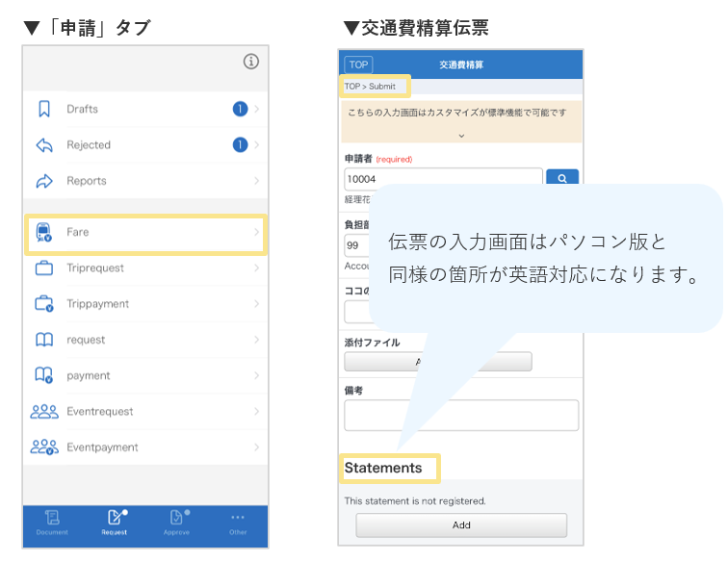This screenshot has height=561, width=728.
Task: Open Drafts via its bookmark icon
Action: pyautogui.click(x=44, y=109)
